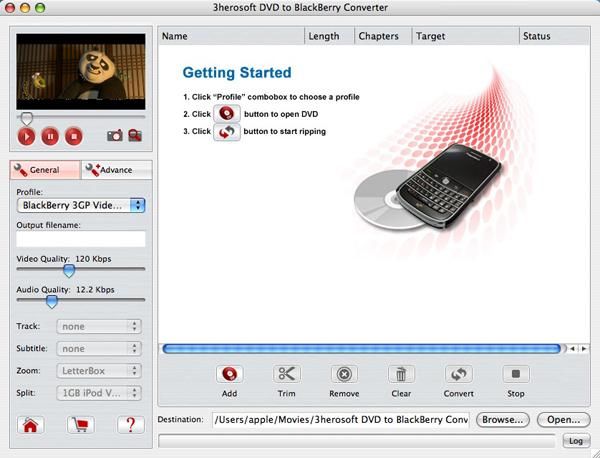Viewport: 600px width, 458px height.
Task: Click the Add DVD disc icon
Action: click(x=230, y=374)
